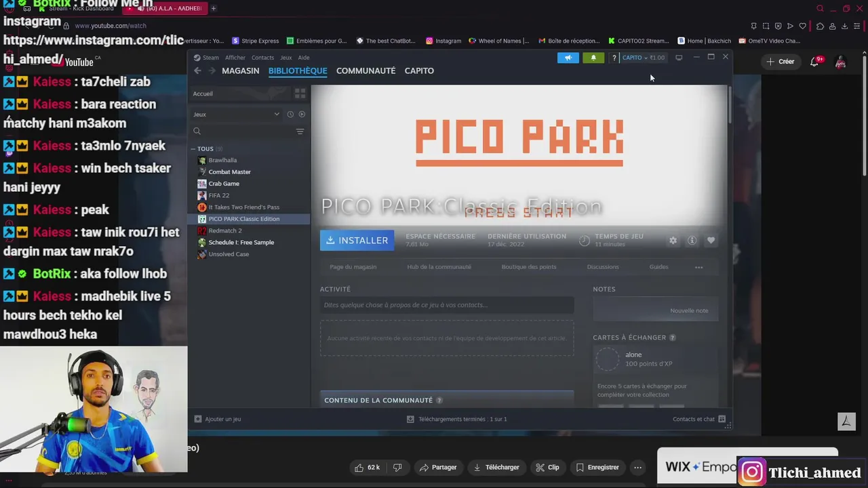Open Steam help question mark
This screenshot has width=868, height=488.
point(614,58)
